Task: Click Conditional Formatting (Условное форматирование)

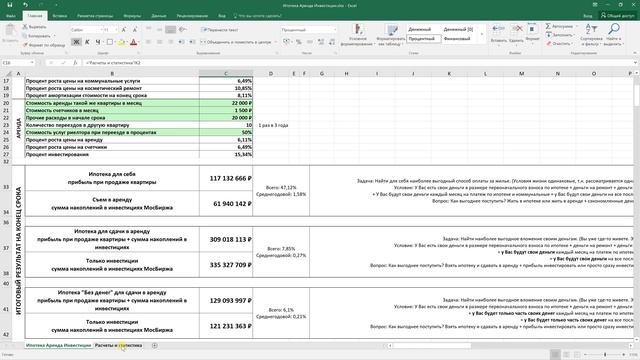Action: click(358, 35)
